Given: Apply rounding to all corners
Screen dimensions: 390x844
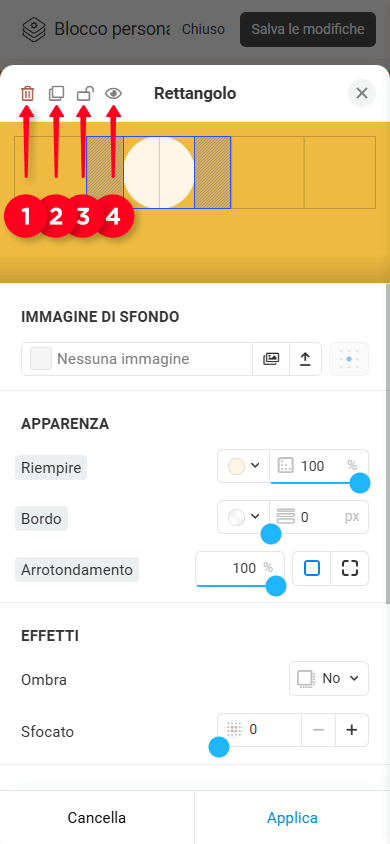Looking at the screenshot, I should [312, 568].
